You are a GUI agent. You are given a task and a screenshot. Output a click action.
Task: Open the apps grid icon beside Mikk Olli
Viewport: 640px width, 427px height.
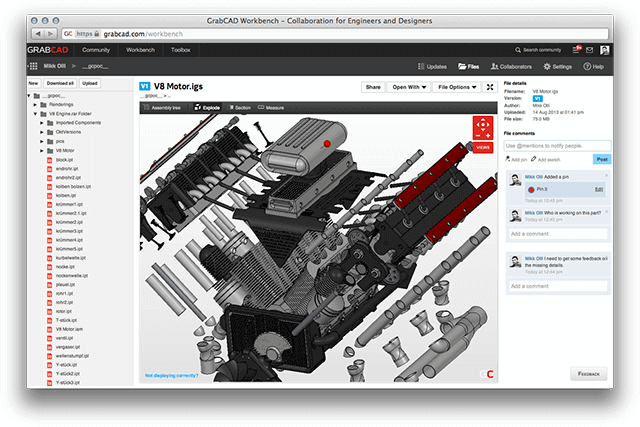pos(33,66)
